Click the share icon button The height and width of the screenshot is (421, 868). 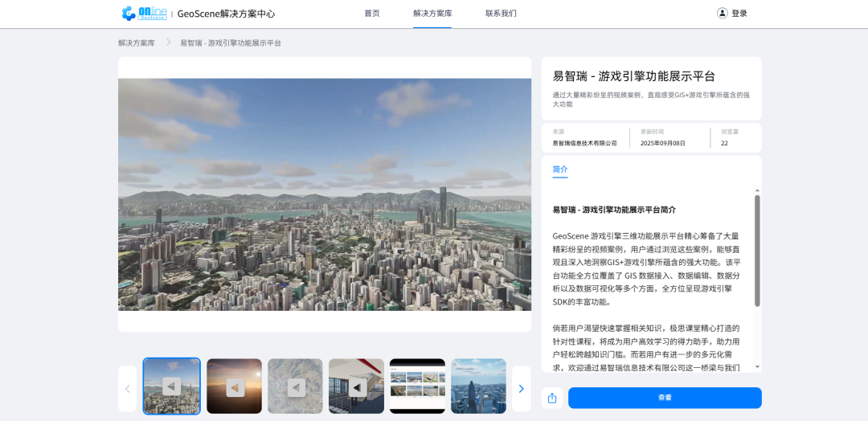[x=552, y=398]
